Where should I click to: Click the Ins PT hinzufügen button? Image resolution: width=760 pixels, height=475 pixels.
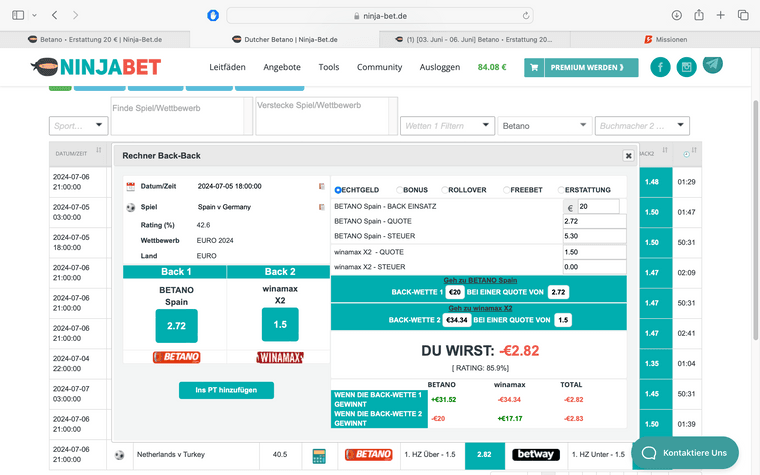pos(226,390)
